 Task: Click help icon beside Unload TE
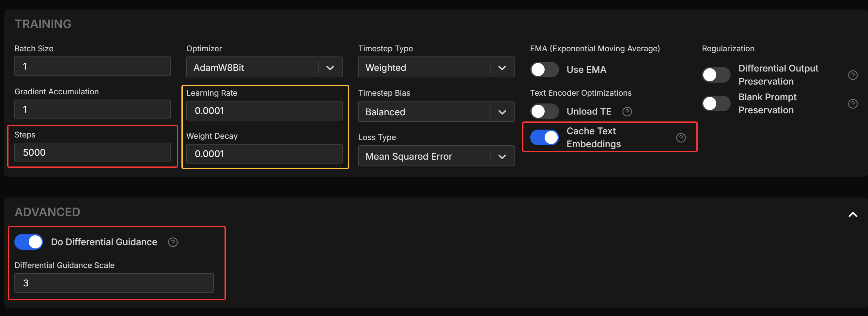627,112
